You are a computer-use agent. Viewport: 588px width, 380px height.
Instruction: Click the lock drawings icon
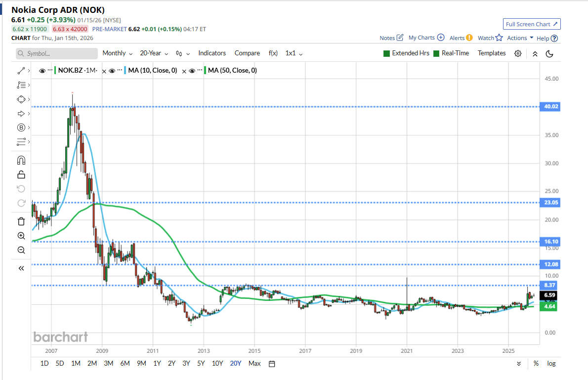coord(21,174)
